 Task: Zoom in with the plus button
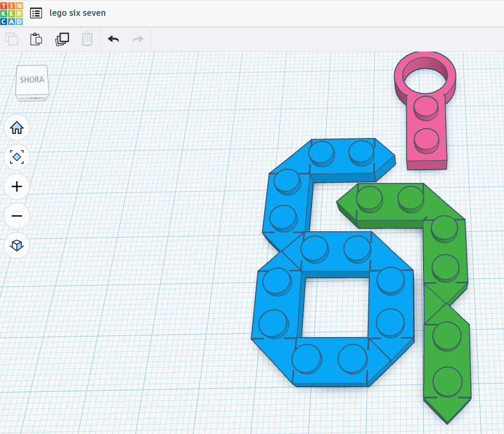click(x=17, y=186)
